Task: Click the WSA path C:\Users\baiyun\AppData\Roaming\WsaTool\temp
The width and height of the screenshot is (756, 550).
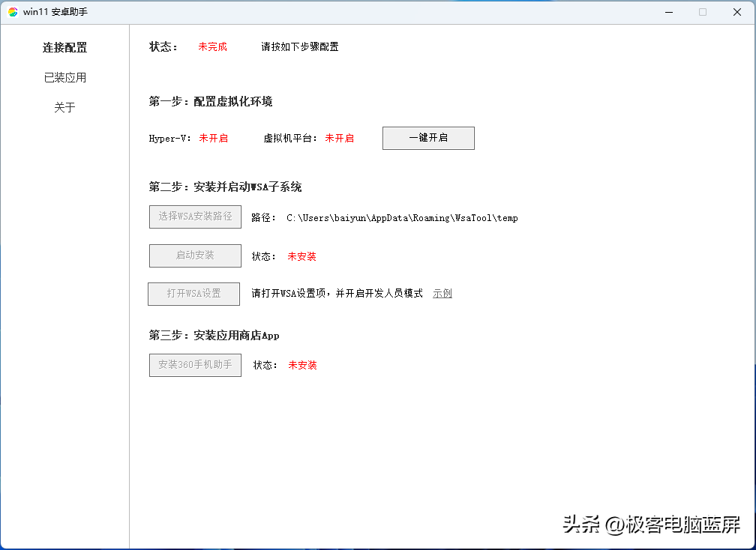Action: 402,218
